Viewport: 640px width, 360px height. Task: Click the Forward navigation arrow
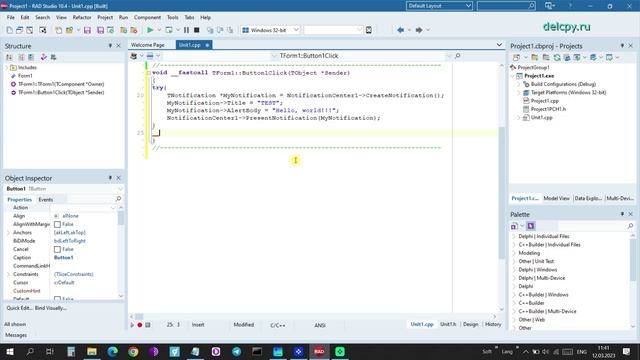click(418, 30)
